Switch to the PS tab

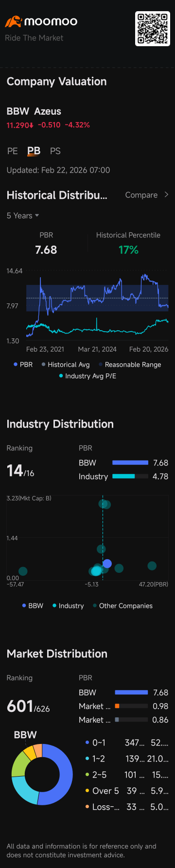[x=55, y=151]
